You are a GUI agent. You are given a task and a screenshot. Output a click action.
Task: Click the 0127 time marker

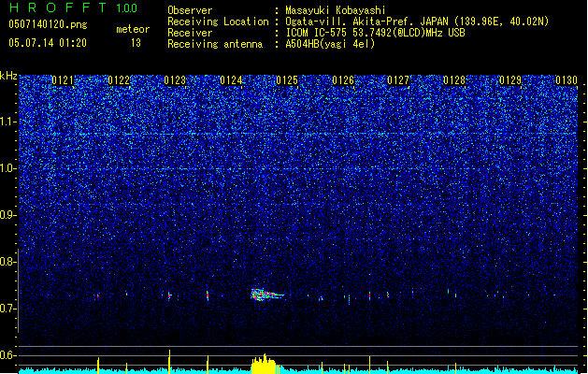[398, 80]
